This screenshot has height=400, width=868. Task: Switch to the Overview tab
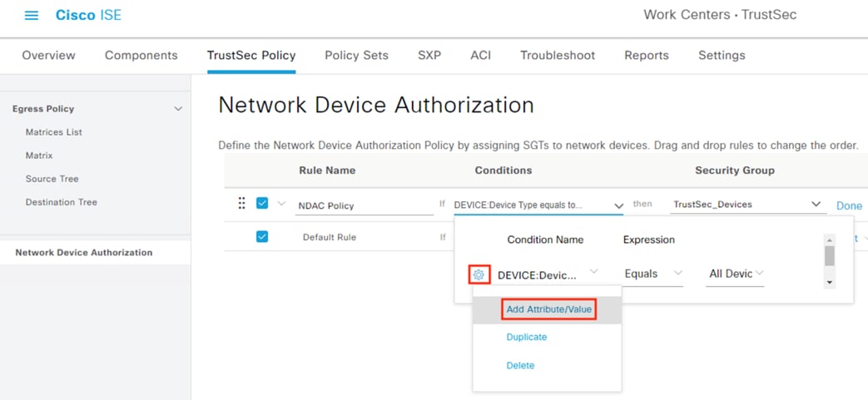[49, 56]
